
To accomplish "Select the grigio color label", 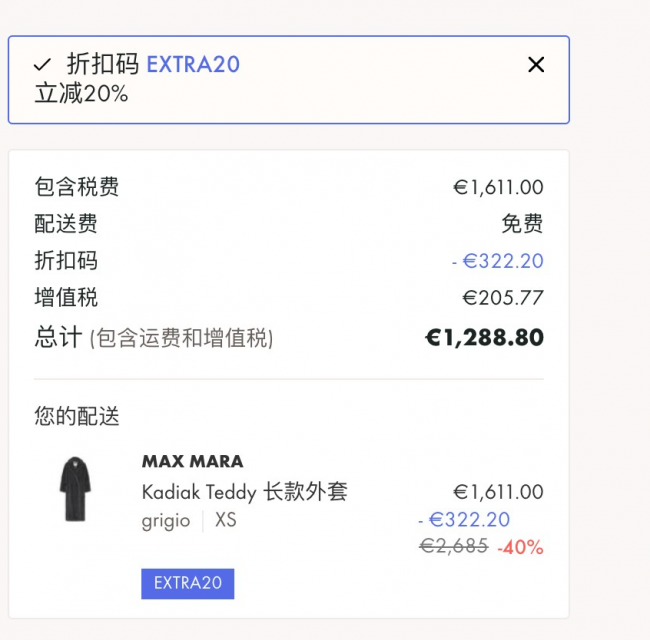I will 166,521.
